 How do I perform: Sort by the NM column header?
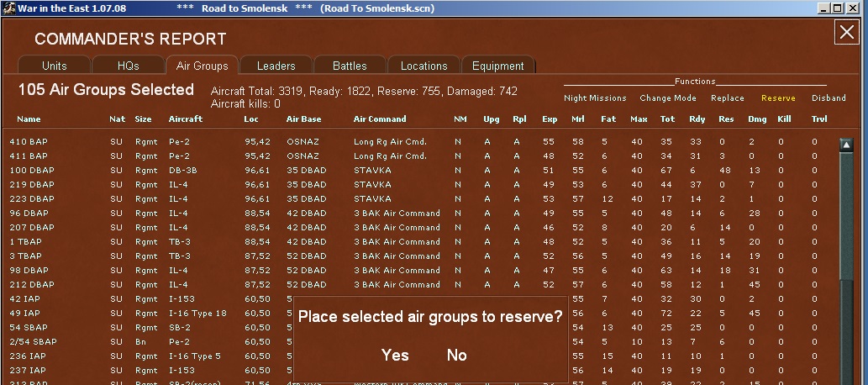coord(460,119)
